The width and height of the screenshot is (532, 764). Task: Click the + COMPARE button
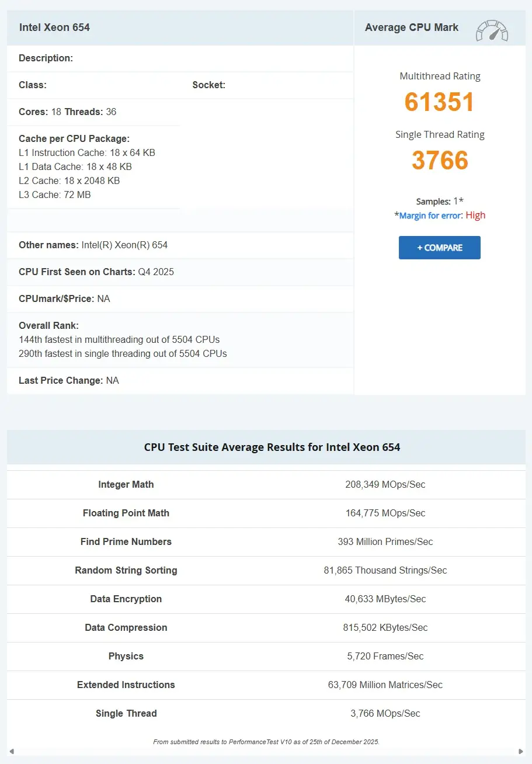click(440, 248)
